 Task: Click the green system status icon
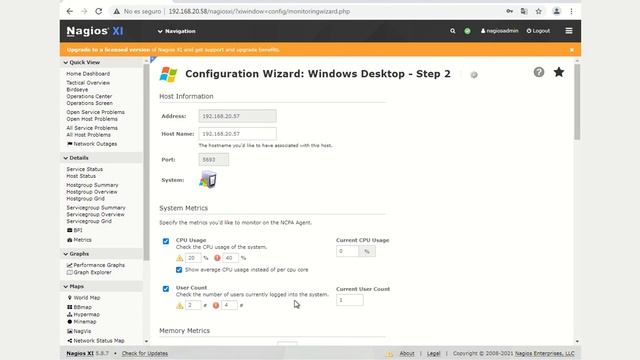(467, 31)
